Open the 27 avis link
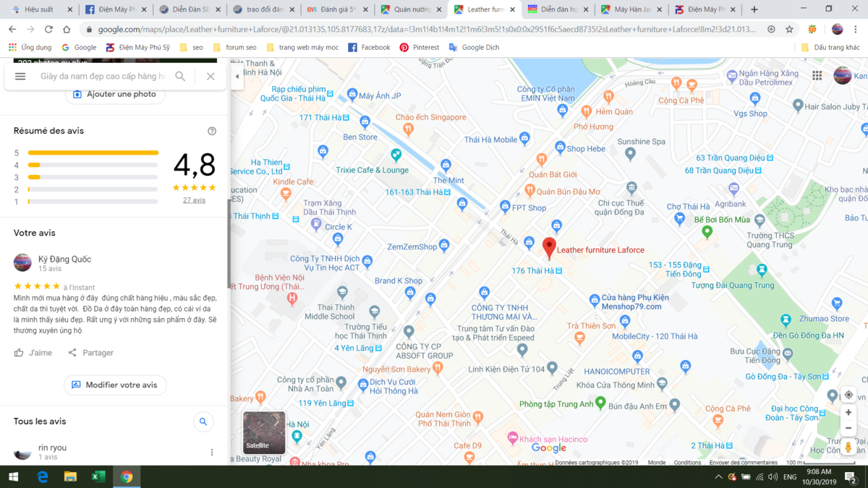 [x=194, y=200]
